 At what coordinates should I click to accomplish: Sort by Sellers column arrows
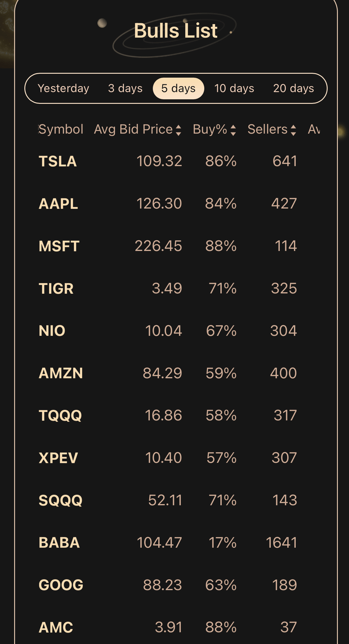tap(293, 130)
